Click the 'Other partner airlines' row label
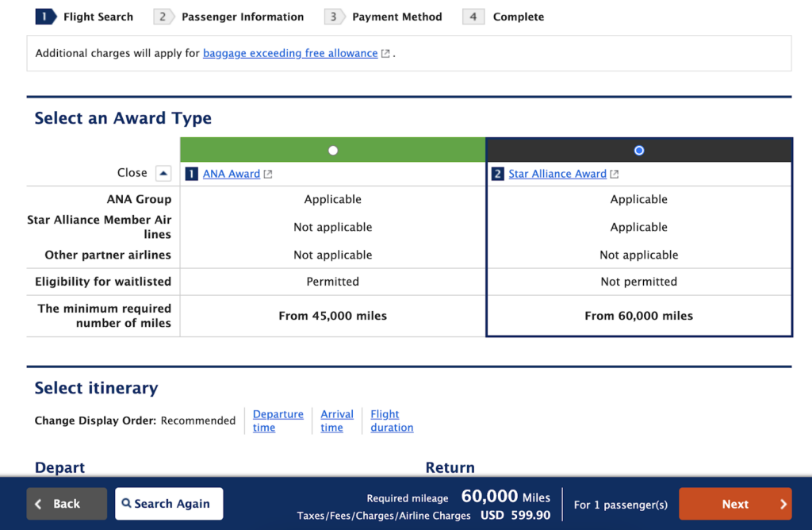 108,255
